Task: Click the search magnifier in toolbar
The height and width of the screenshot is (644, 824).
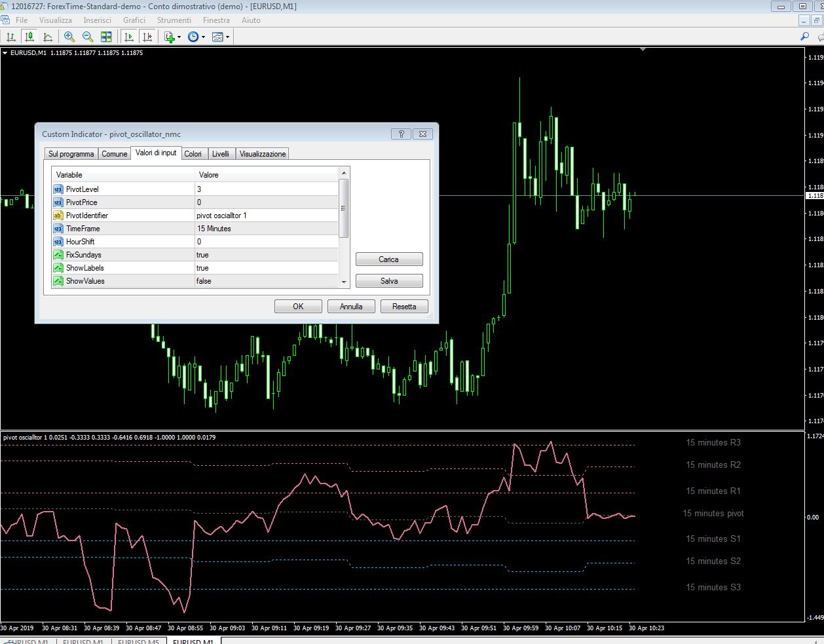Action: click(x=804, y=37)
